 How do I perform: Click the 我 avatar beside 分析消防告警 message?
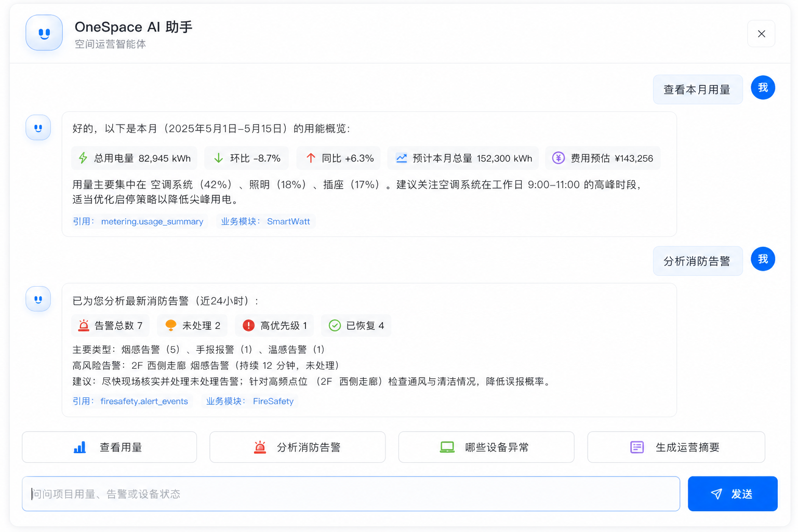[x=763, y=259]
